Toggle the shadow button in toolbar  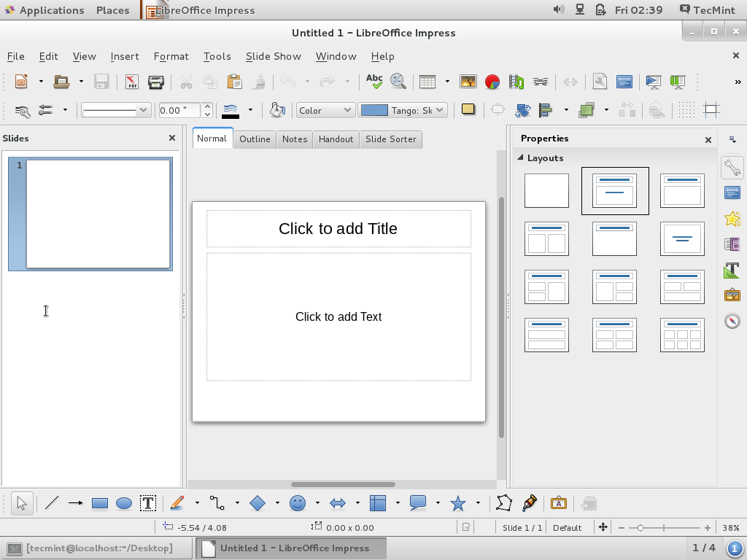468,110
